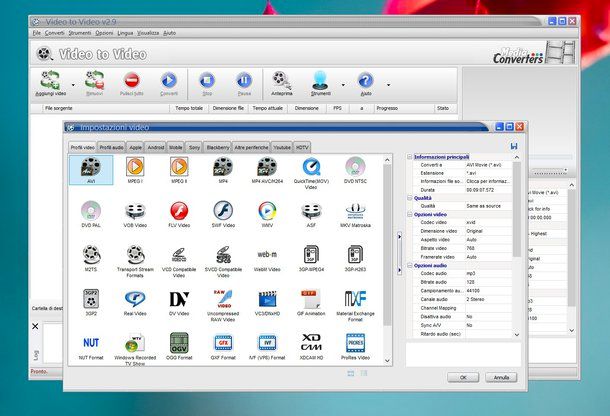Choose the MPEG II format icon
Image resolution: width=610 pixels, height=416 pixels.
(x=179, y=170)
